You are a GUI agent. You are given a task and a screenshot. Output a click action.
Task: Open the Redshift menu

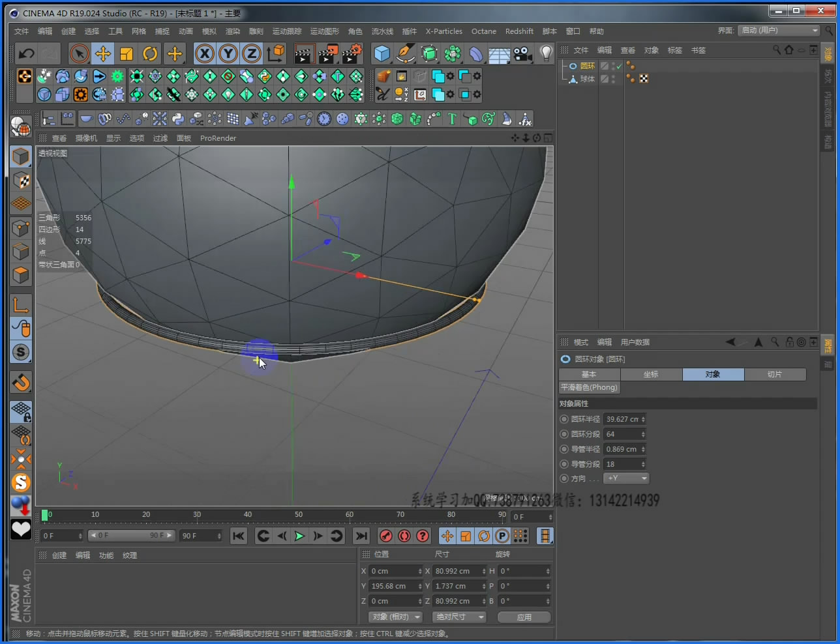click(519, 31)
